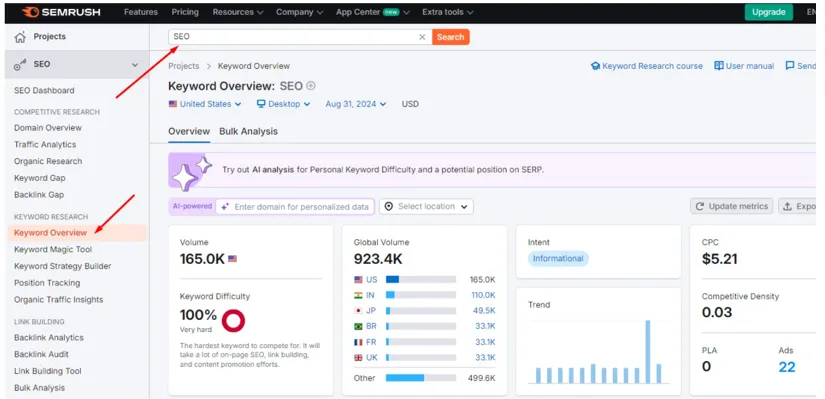Click the User manual book icon
The image size is (825, 399).
719,66
